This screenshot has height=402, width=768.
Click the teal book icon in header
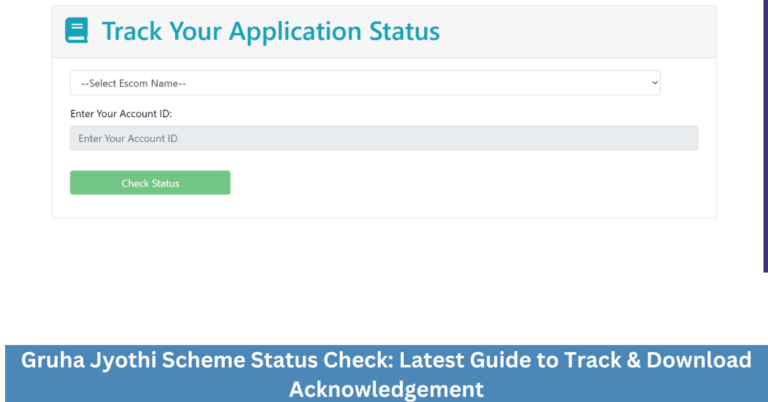77,31
